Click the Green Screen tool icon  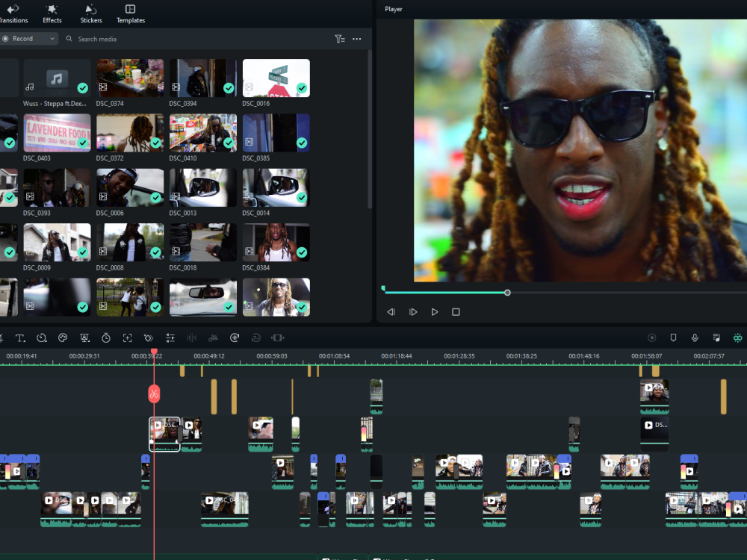84,338
